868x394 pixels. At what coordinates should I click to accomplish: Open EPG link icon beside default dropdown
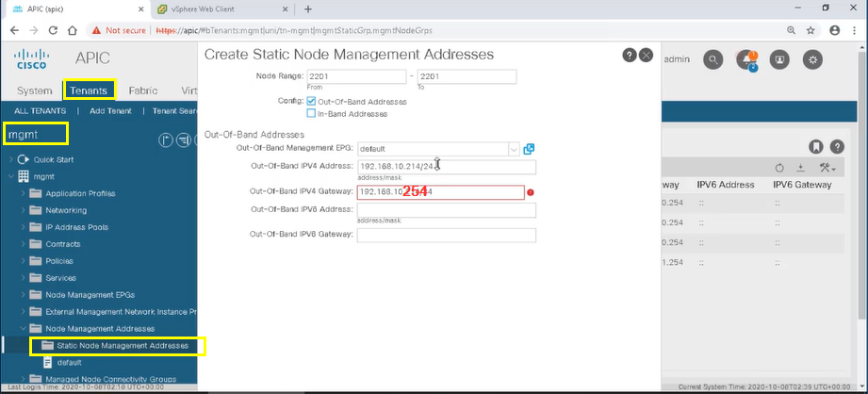529,149
